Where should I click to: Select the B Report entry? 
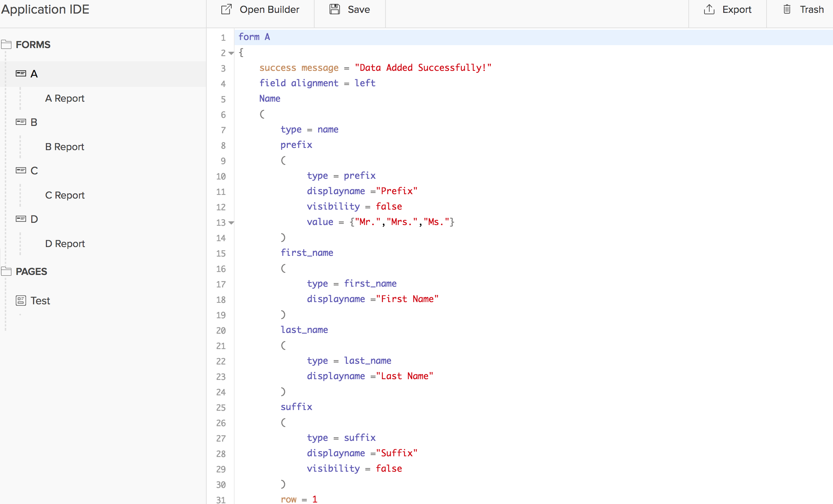[x=64, y=146]
